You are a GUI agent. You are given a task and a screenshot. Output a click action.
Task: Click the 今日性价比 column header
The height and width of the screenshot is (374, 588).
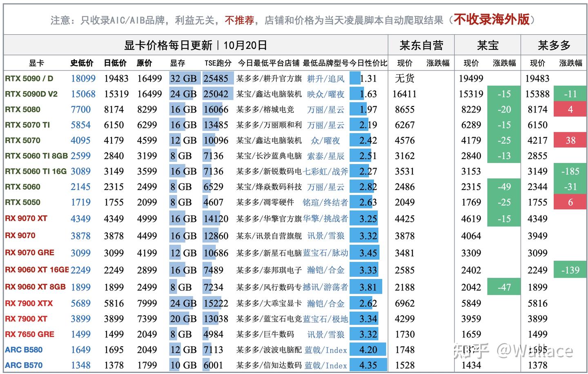tap(368, 63)
